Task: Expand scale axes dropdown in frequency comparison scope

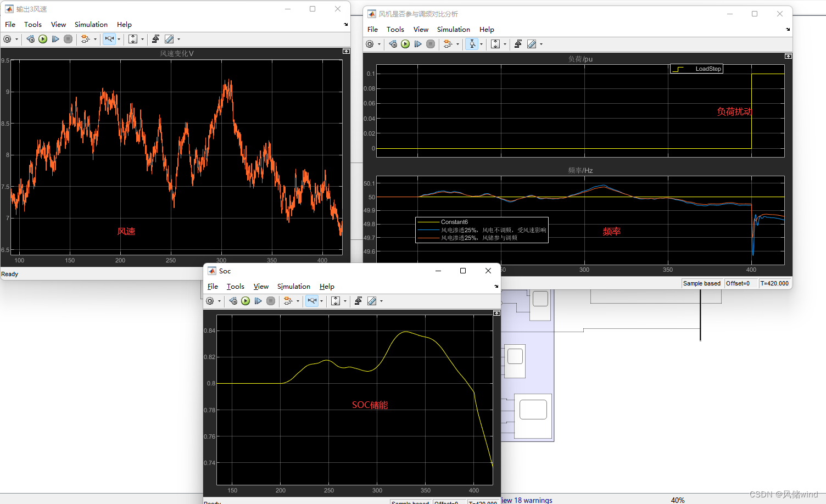Action: pos(505,44)
